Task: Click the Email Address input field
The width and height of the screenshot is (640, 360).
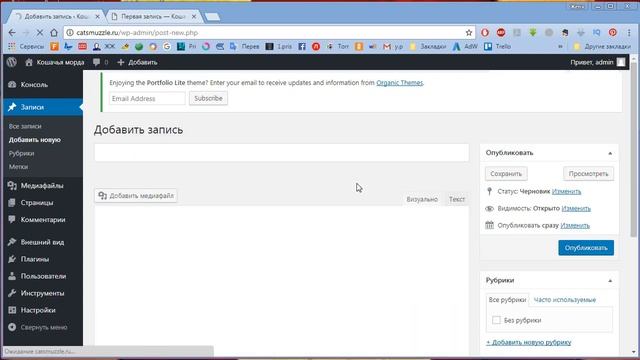Action: click(147, 99)
